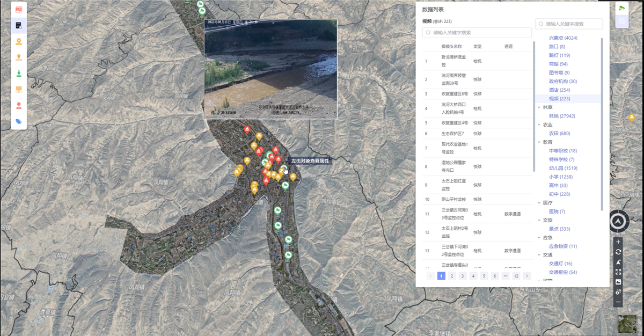The height and width of the screenshot is (336, 644).
Task: Click next page arrow in pagination
Action: [x=527, y=276]
